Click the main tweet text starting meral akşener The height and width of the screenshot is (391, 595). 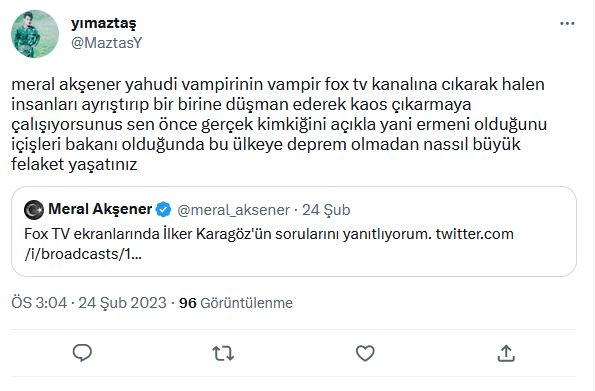coord(279,124)
